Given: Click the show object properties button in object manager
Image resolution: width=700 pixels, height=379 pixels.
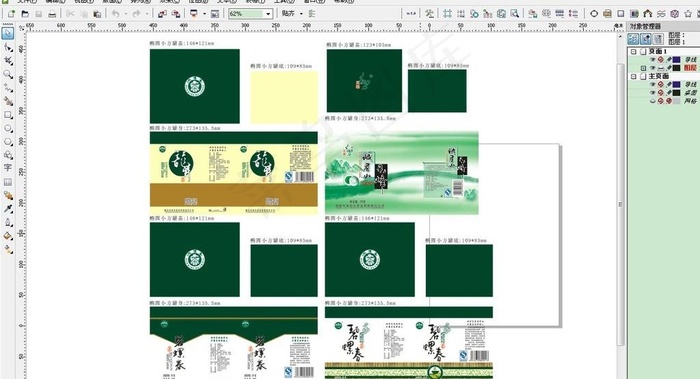Looking at the screenshot, I should pos(633,38).
